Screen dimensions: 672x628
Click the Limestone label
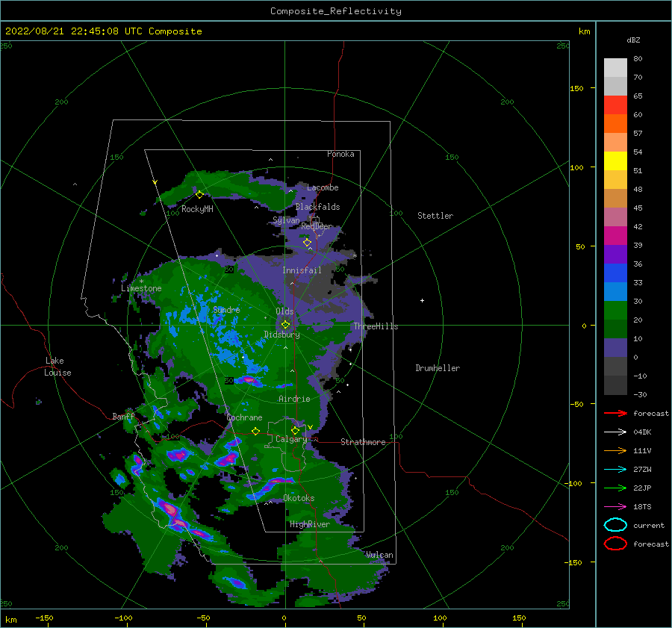pos(141,288)
